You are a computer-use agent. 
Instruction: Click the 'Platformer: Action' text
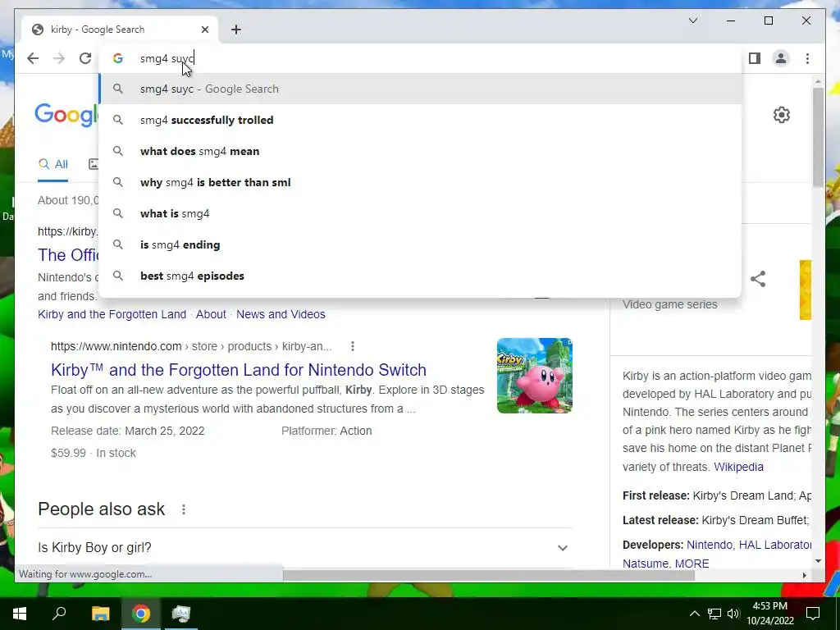click(x=326, y=431)
